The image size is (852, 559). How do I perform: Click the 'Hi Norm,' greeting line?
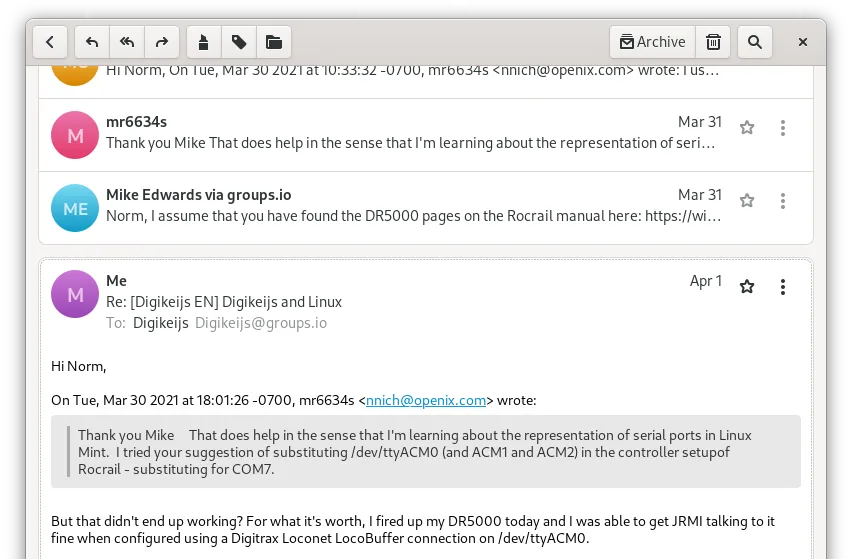[79, 366]
